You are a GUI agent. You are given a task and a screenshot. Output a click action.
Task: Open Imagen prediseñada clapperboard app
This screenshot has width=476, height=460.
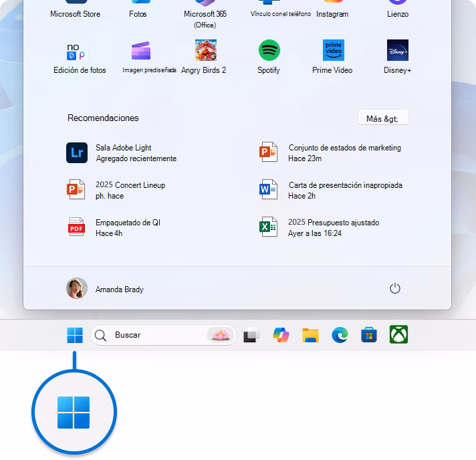point(141,50)
